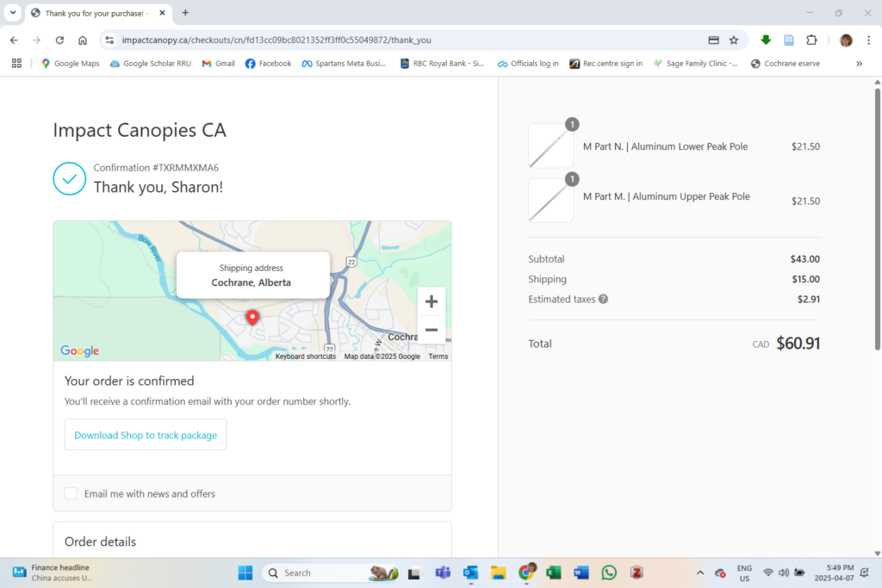
Task: Open the Google Maps bookmark
Action: [x=71, y=64]
